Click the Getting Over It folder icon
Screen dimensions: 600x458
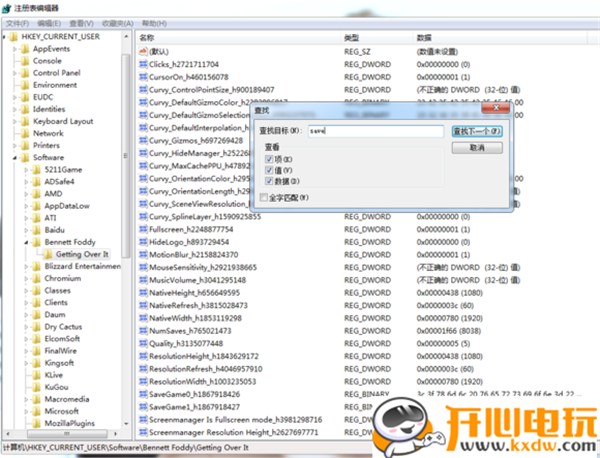coord(48,254)
